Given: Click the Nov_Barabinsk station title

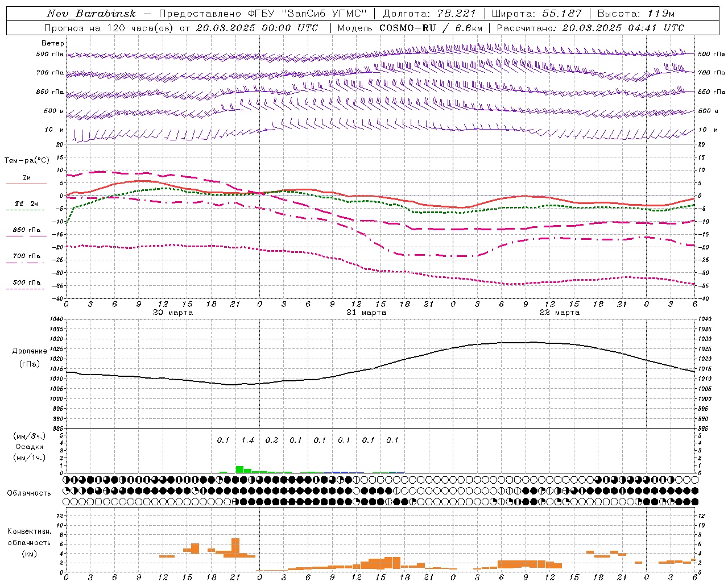Looking at the screenshot, I should pyautogui.click(x=91, y=14).
